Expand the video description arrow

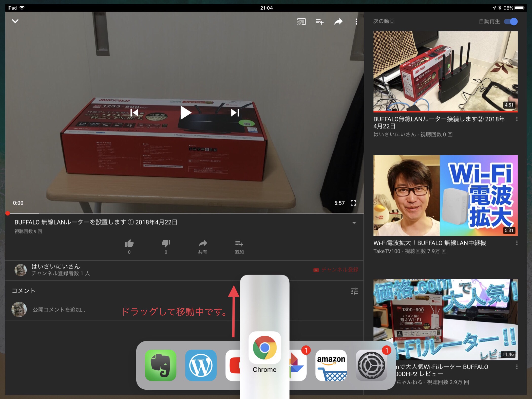pyautogui.click(x=354, y=223)
